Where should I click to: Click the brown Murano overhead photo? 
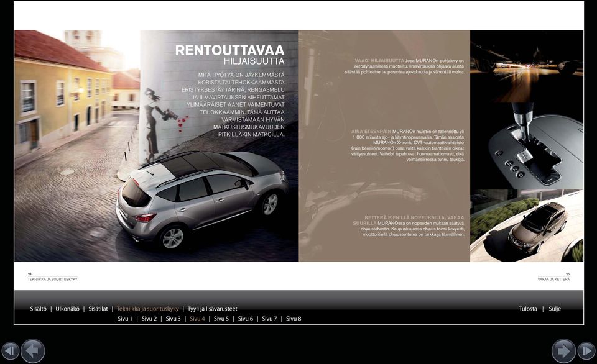(527, 225)
